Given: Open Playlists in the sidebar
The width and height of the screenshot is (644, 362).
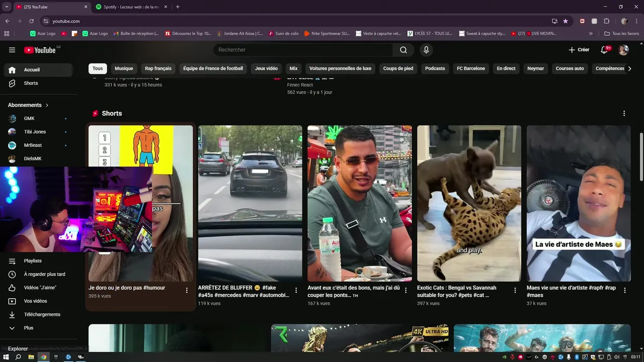Looking at the screenshot, I should (x=38, y=261).
